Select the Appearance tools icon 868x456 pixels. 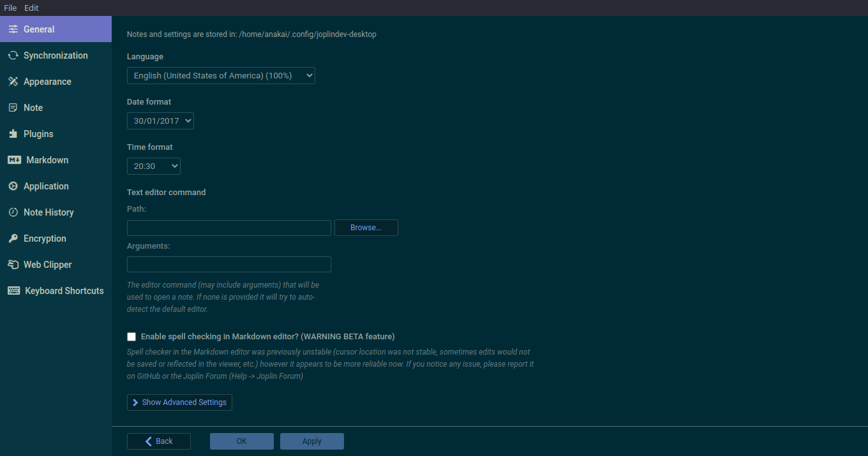click(13, 81)
